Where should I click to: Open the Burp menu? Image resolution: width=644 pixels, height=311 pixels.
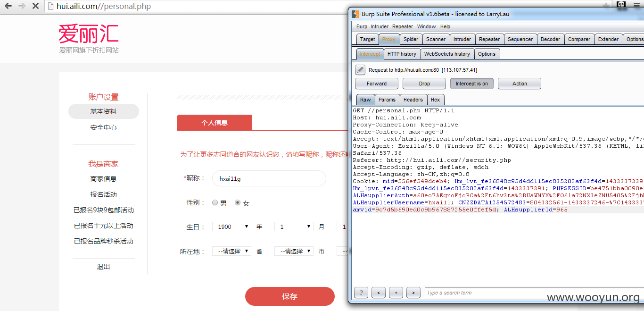click(x=362, y=26)
